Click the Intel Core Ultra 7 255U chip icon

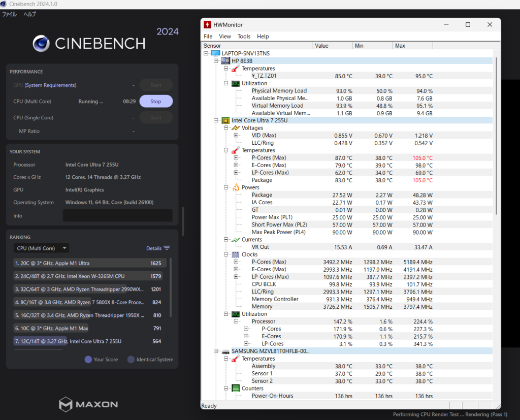[x=225, y=120]
